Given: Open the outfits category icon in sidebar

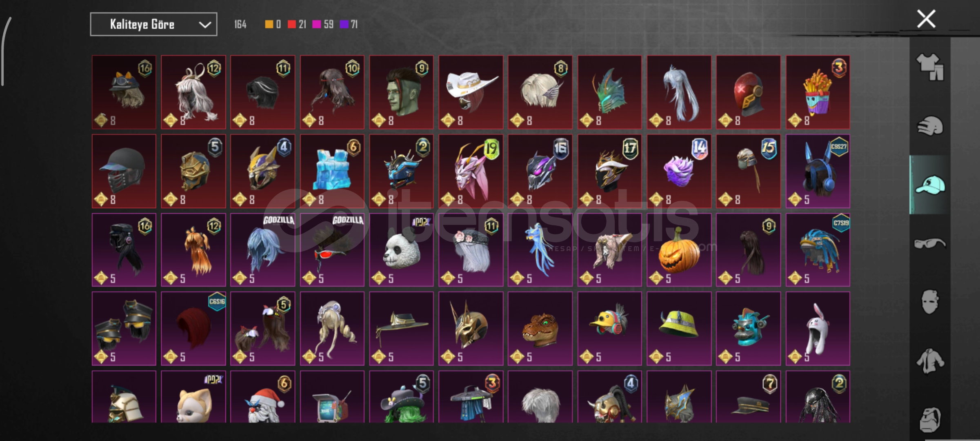Looking at the screenshot, I should point(930,67).
